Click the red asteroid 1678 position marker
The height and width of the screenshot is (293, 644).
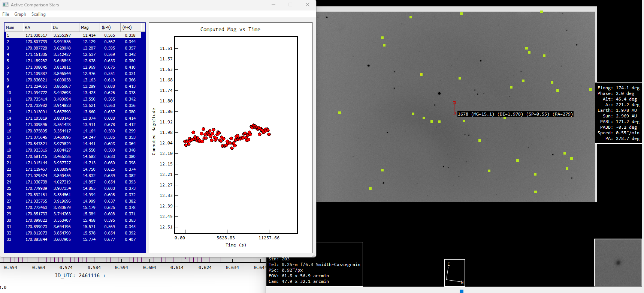coord(454,108)
